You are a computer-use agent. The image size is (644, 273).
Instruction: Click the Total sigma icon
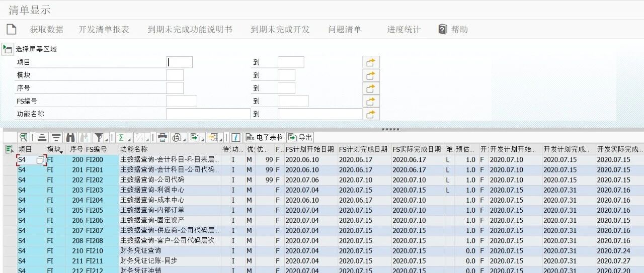coord(121,137)
